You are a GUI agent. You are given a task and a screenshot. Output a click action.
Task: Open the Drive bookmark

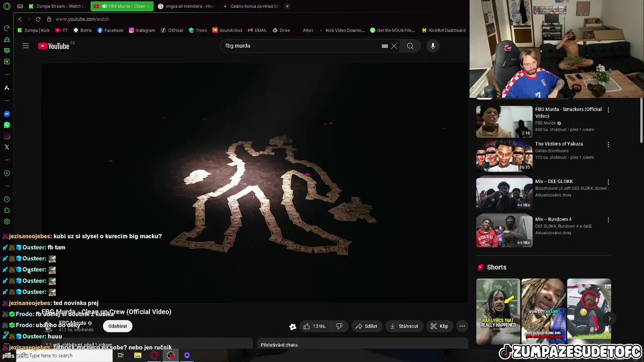[x=281, y=30]
